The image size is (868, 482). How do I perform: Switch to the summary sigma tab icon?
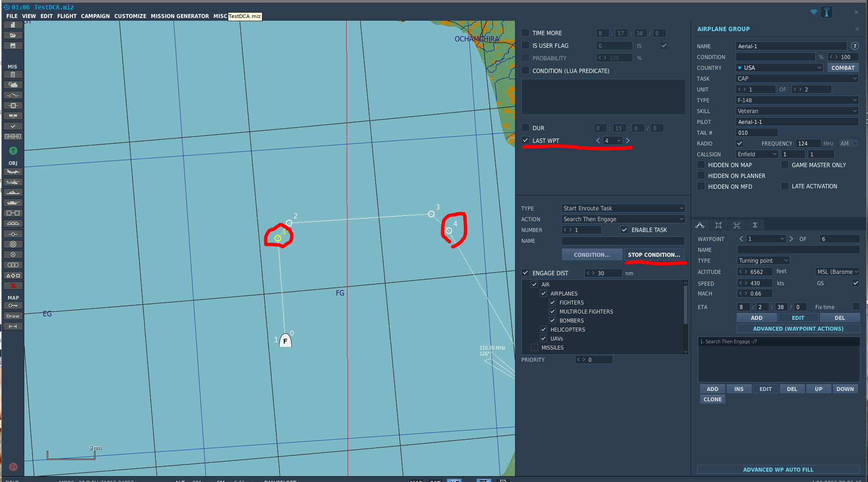pos(755,225)
